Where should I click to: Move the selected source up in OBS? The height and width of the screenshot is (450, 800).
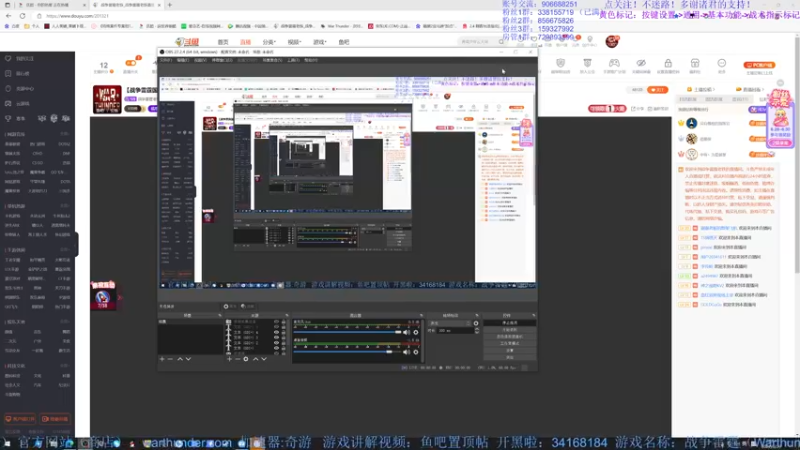point(256,359)
